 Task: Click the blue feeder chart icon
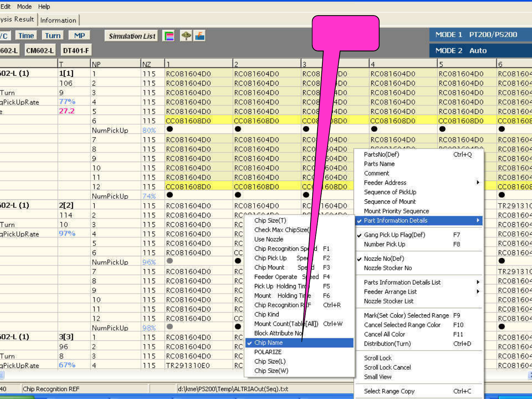click(x=200, y=36)
